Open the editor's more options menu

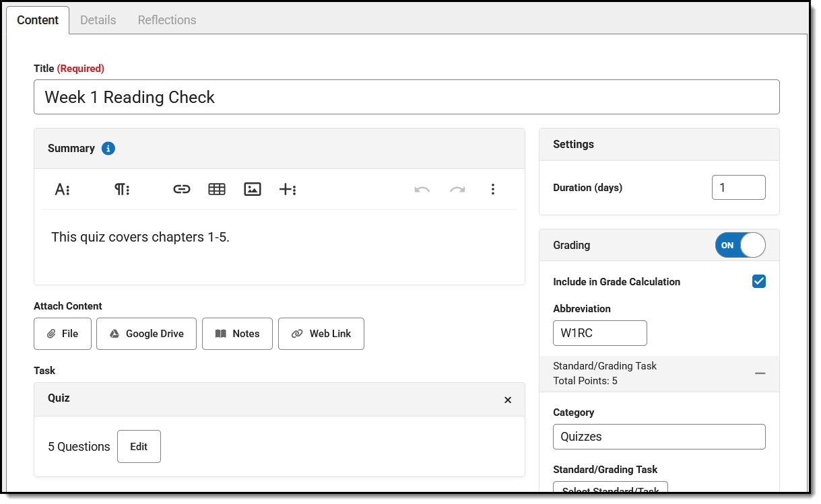tap(493, 189)
